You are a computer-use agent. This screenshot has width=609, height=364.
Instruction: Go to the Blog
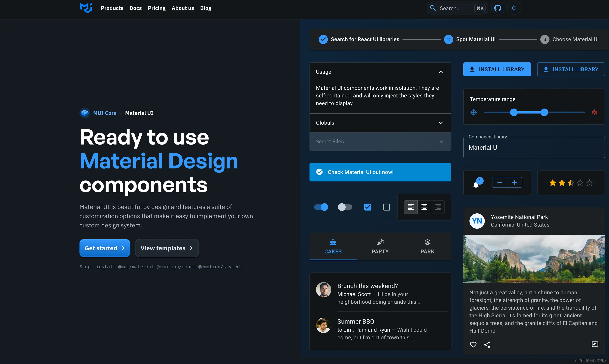click(206, 8)
